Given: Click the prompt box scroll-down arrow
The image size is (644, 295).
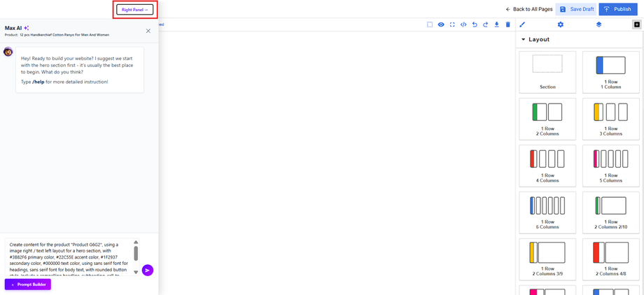Looking at the screenshot, I should 136,272.
